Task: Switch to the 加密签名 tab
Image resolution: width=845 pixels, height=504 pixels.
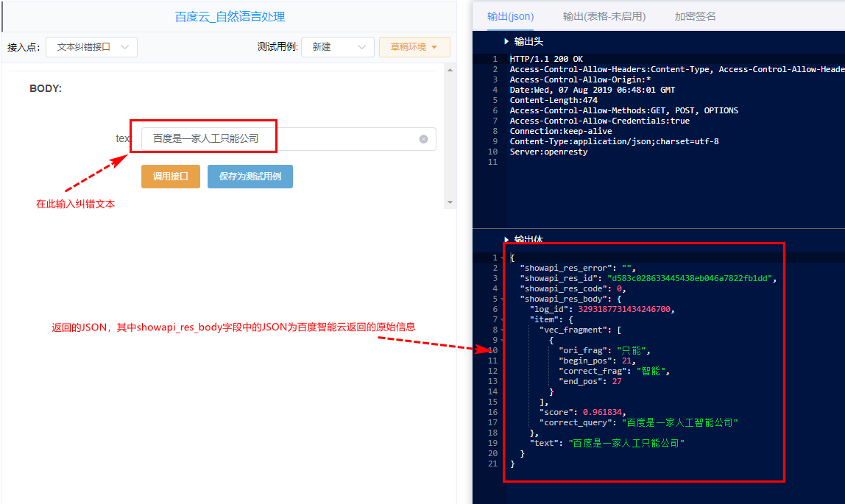Action: point(695,16)
